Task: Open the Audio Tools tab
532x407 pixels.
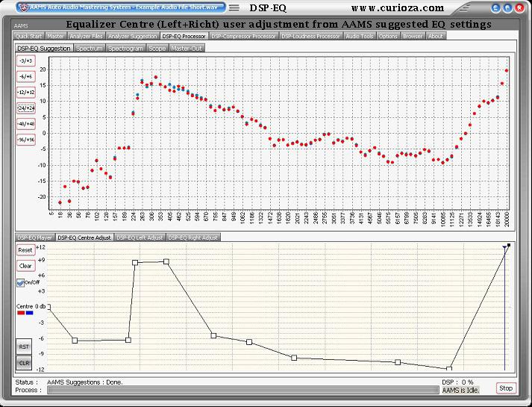Action: tap(360, 36)
